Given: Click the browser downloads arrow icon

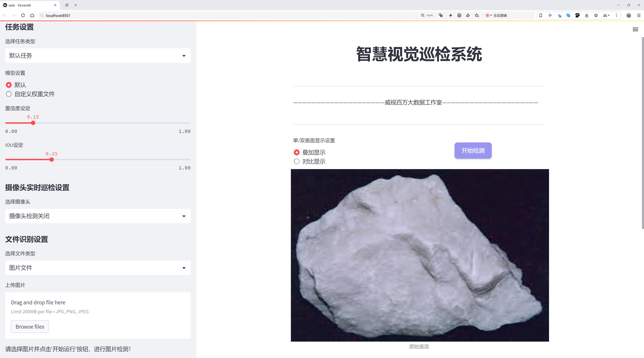Looking at the screenshot, I should click(x=587, y=16).
